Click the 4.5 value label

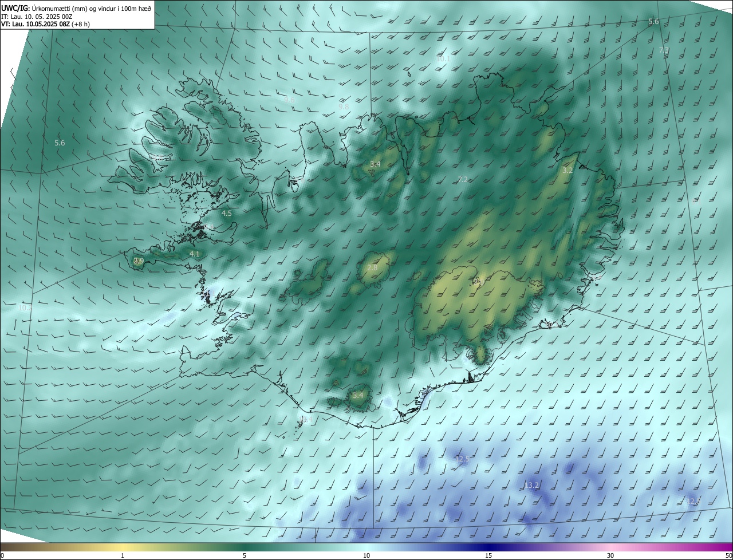point(227,214)
